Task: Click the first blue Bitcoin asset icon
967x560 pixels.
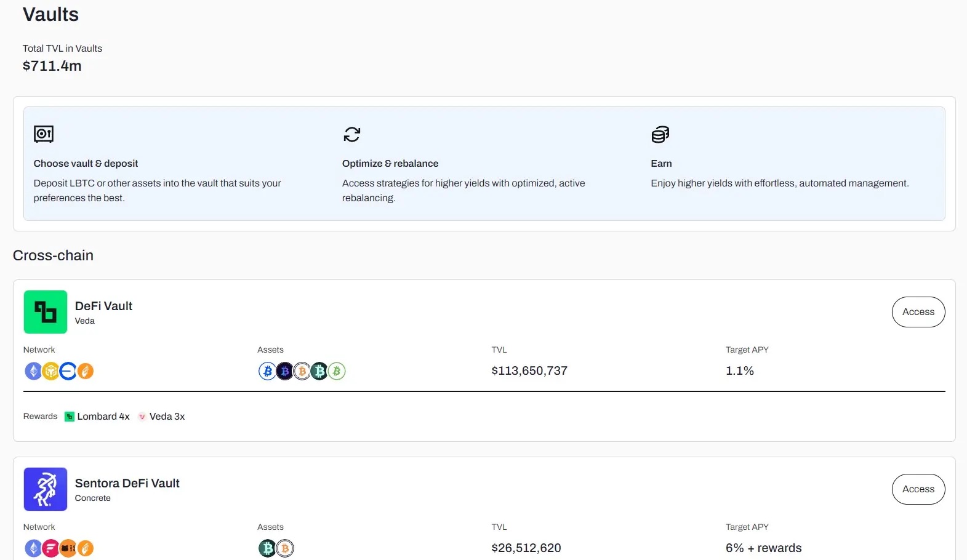Action: click(267, 371)
